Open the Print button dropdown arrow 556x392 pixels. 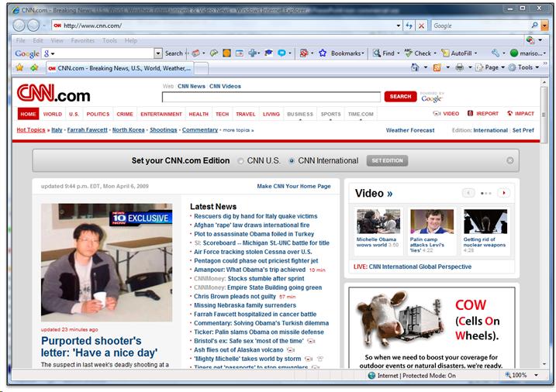pos(470,67)
